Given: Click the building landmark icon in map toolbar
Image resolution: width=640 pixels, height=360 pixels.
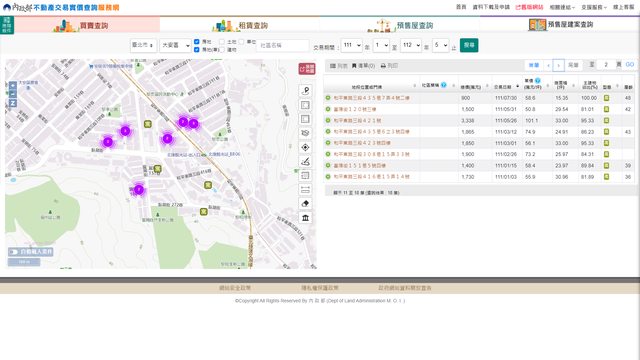Looking at the screenshot, I should [x=305, y=218].
